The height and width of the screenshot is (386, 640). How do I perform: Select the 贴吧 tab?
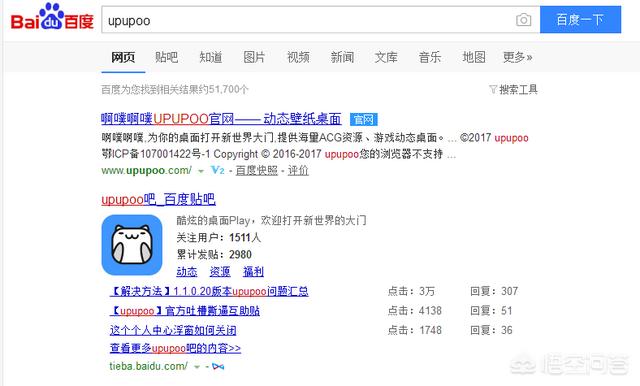click(166, 57)
